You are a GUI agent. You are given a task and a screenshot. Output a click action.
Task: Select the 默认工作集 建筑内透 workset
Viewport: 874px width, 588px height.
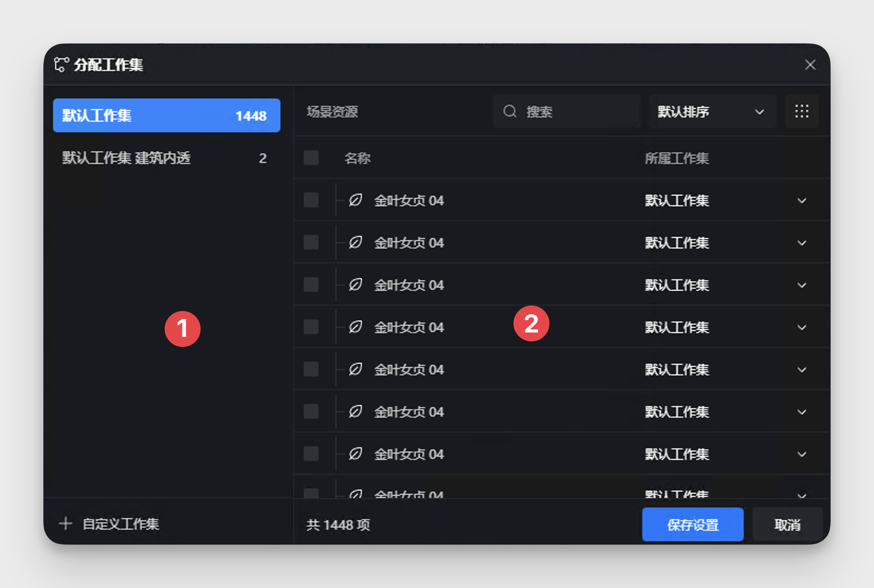tap(167, 158)
